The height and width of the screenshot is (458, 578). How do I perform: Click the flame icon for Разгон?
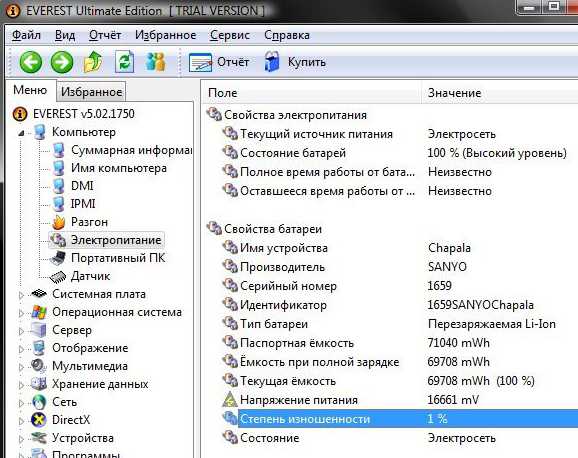58,222
